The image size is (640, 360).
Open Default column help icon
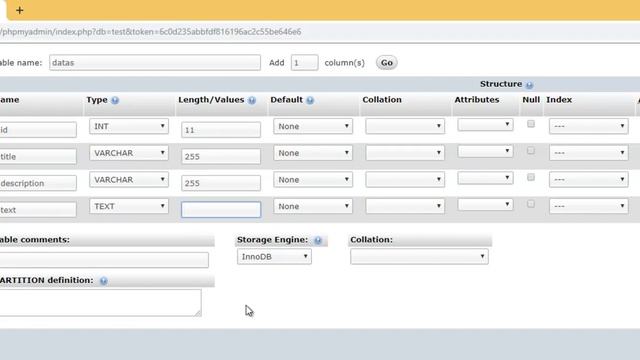(310, 100)
